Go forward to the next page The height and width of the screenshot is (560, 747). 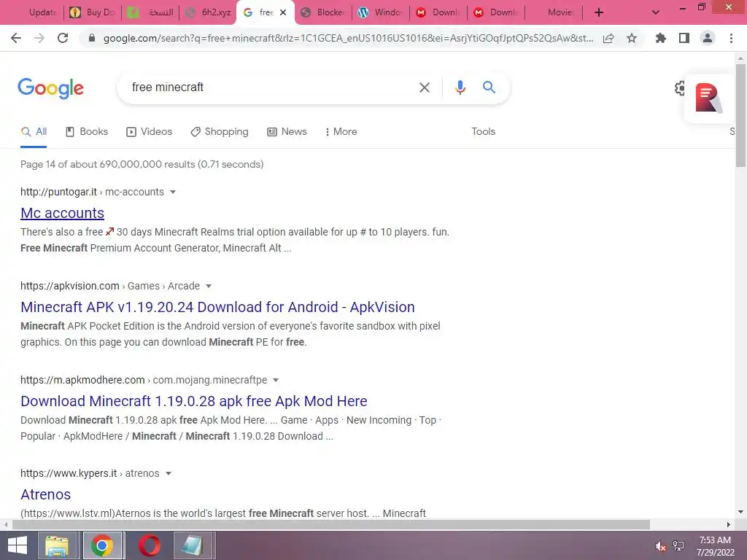click(39, 38)
